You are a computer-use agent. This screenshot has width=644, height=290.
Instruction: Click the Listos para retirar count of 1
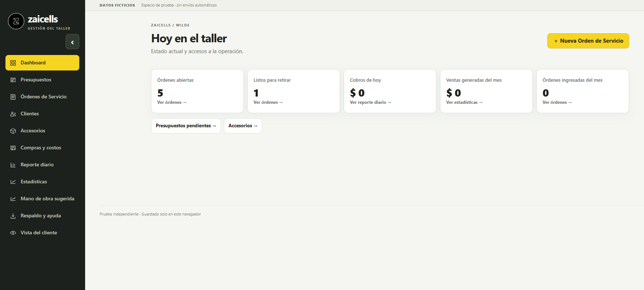click(x=256, y=93)
